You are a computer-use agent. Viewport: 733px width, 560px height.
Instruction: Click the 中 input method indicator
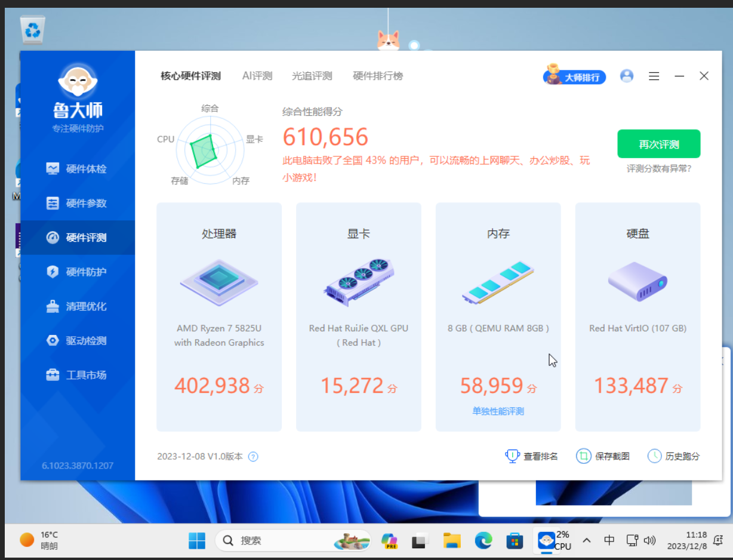pyautogui.click(x=609, y=541)
